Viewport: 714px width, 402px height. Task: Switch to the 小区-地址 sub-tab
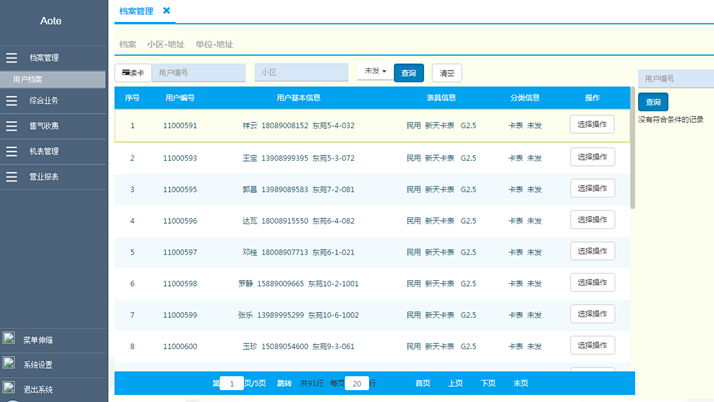(166, 44)
